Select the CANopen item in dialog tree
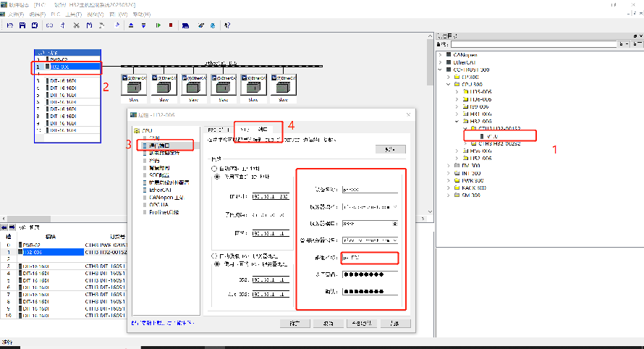The height and width of the screenshot is (349, 644). [x=166, y=198]
